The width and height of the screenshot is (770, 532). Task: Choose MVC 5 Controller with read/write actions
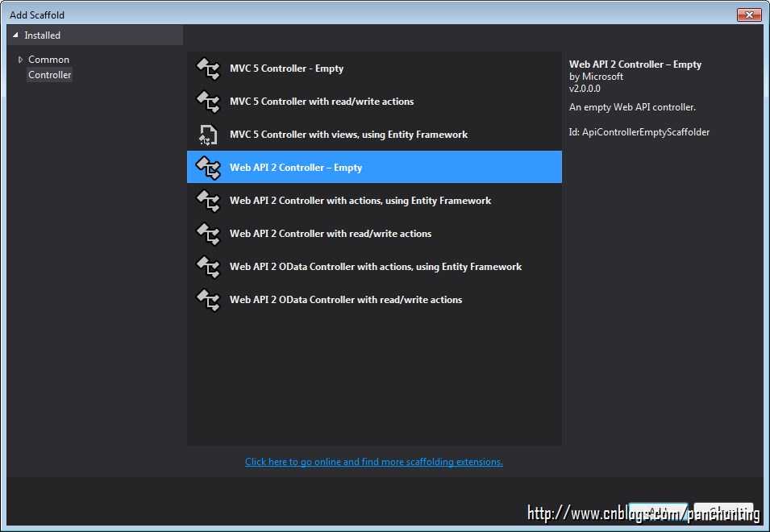pos(374,101)
